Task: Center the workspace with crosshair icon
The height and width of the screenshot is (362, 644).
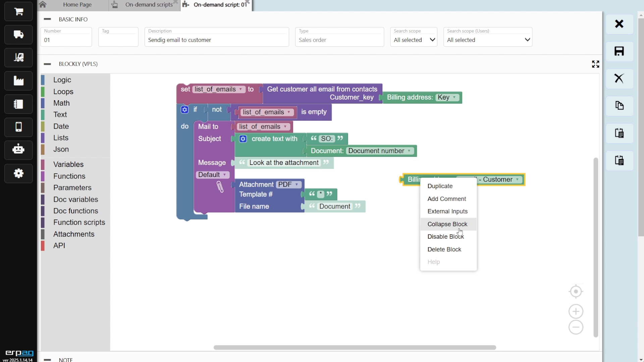Action: pos(576,292)
